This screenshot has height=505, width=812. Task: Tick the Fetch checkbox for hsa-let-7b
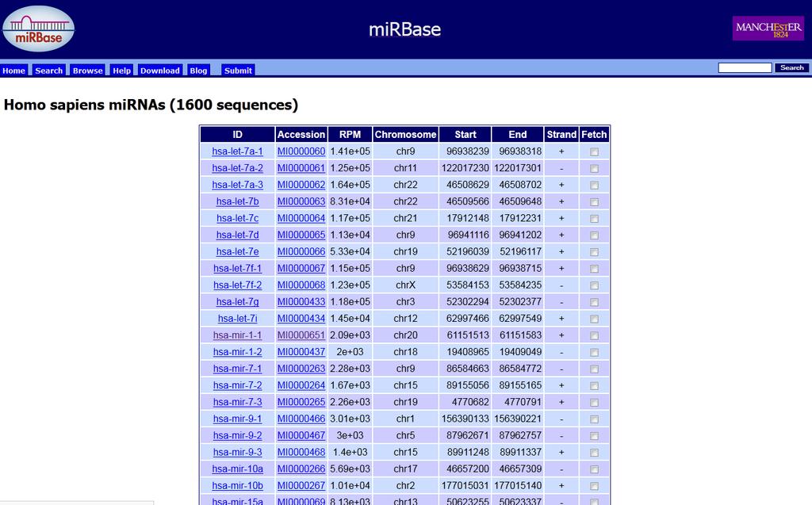tap(594, 202)
